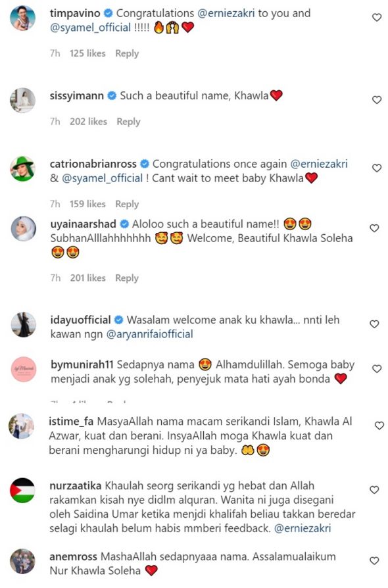Image resolution: width=388 pixels, height=588 pixels.
Task: Heart uyainaarshad's comment
Action: [374, 228]
